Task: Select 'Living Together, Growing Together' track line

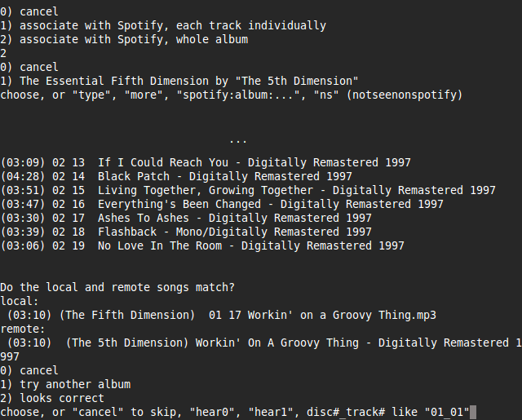Action: point(248,190)
